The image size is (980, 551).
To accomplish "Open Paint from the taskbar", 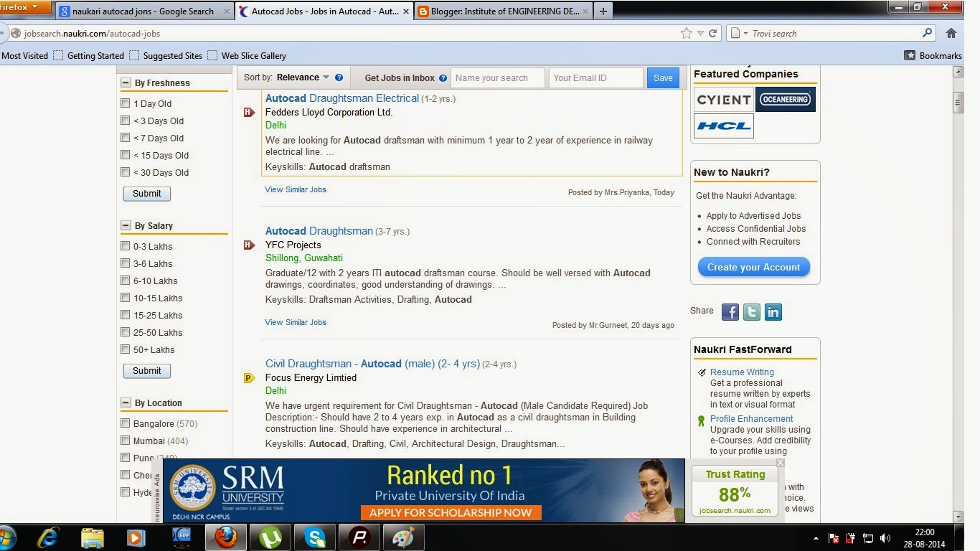I will point(404,537).
